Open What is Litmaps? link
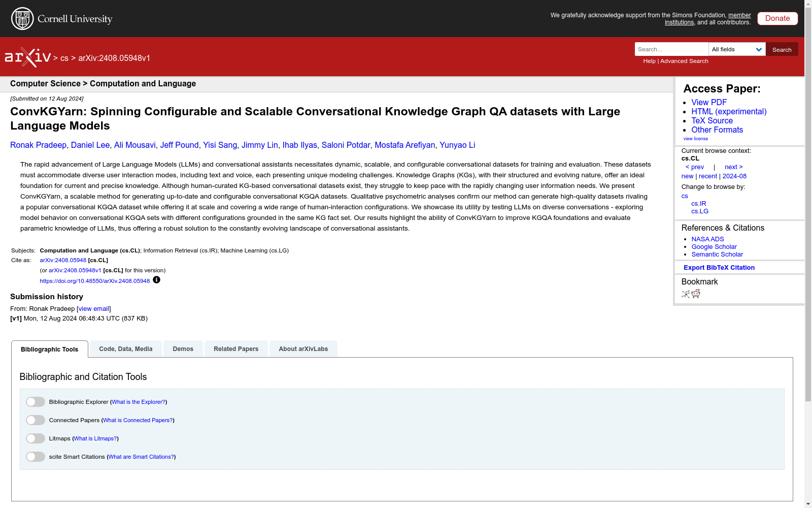 [95, 438]
